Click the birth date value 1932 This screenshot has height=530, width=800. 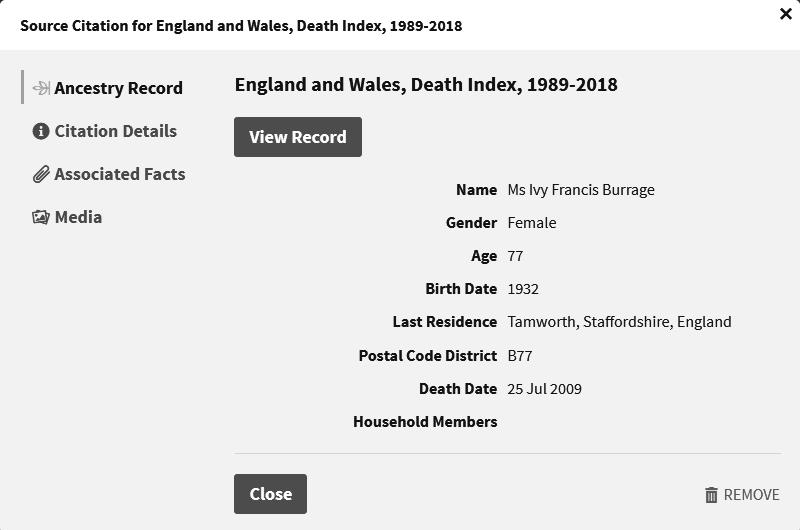point(523,289)
